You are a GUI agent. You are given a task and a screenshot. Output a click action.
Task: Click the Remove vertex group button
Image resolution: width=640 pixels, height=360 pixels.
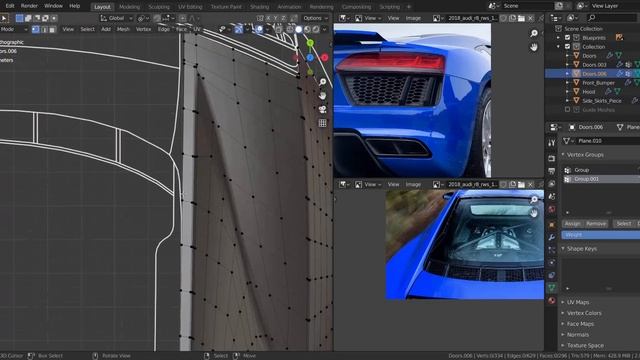[x=596, y=224]
